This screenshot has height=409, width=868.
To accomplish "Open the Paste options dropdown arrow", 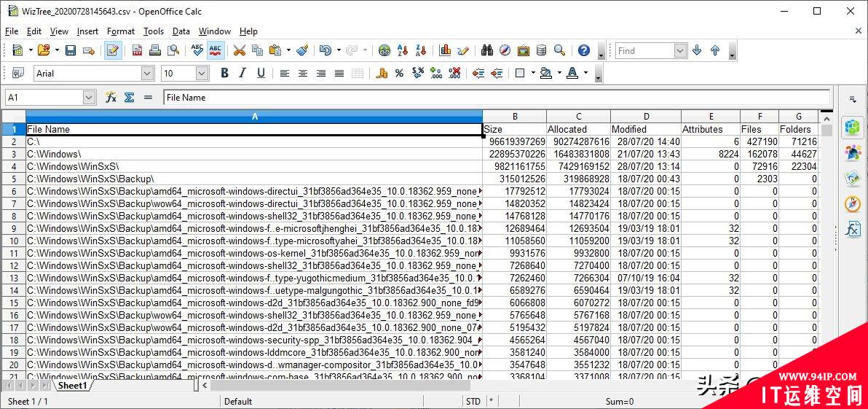I will point(288,50).
